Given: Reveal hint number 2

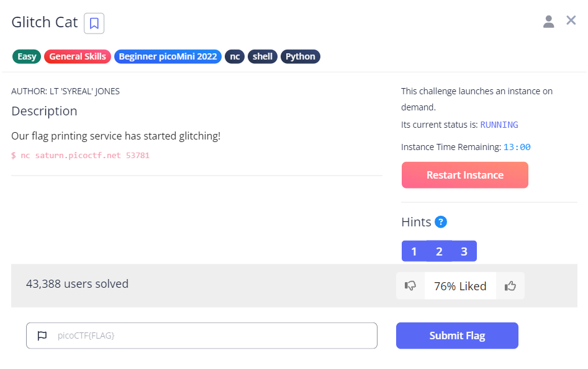Looking at the screenshot, I should click(x=439, y=251).
